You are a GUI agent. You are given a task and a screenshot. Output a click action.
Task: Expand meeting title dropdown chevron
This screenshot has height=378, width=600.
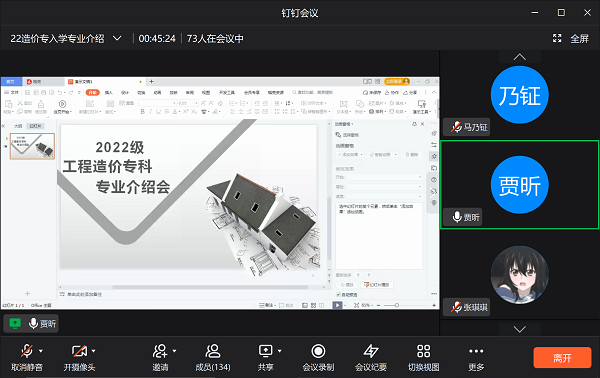click(x=117, y=38)
